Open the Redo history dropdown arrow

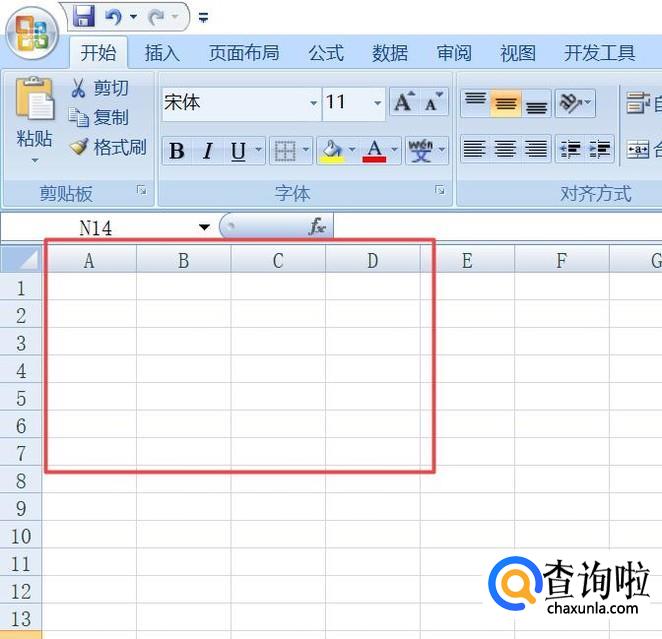pyautogui.click(x=175, y=17)
